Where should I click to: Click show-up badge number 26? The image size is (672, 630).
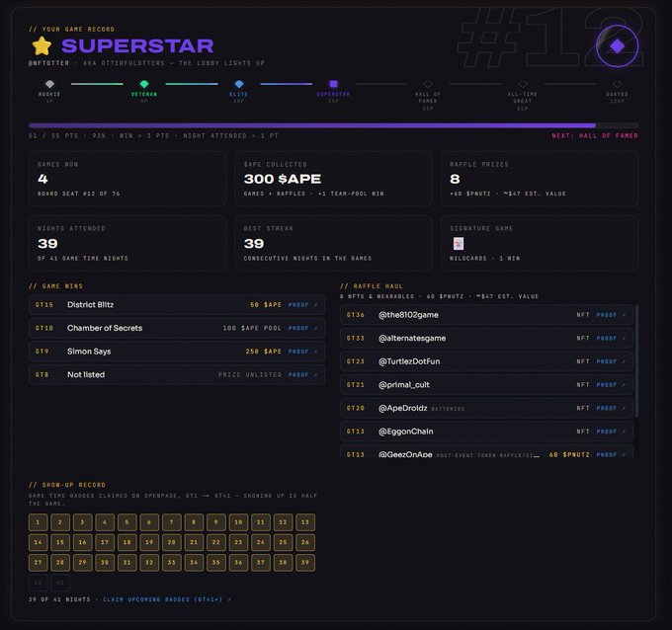coord(305,542)
